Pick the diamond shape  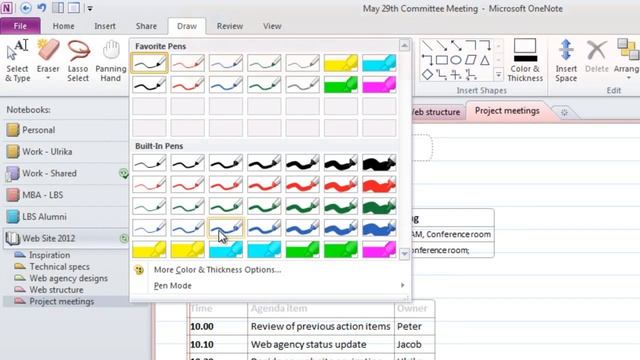pyautogui.click(x=427, y=75)
